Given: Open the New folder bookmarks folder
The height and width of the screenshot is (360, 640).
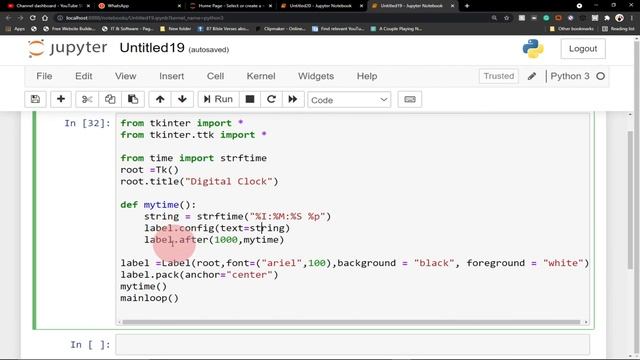Looking at the screenshot, I should [x=176, y=29].
